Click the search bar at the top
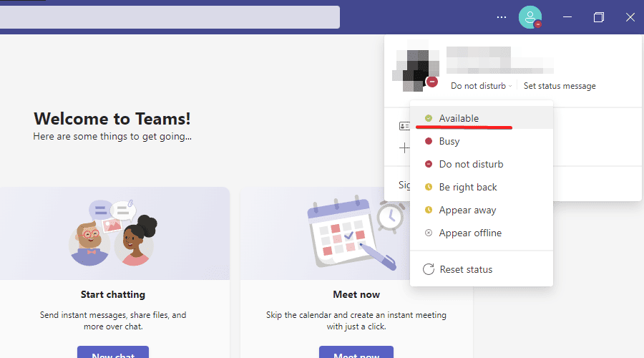 pyautogui.click(x=170, y=17)
